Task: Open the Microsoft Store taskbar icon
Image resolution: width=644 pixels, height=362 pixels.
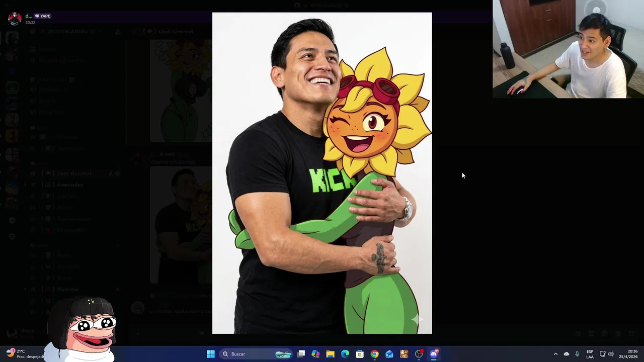Action: [360, 354]
